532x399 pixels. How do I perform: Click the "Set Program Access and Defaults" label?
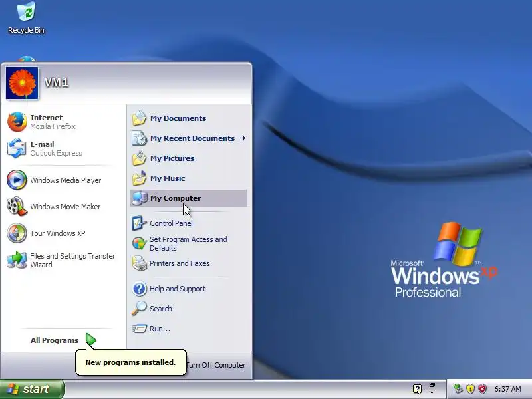click(188, 243)
